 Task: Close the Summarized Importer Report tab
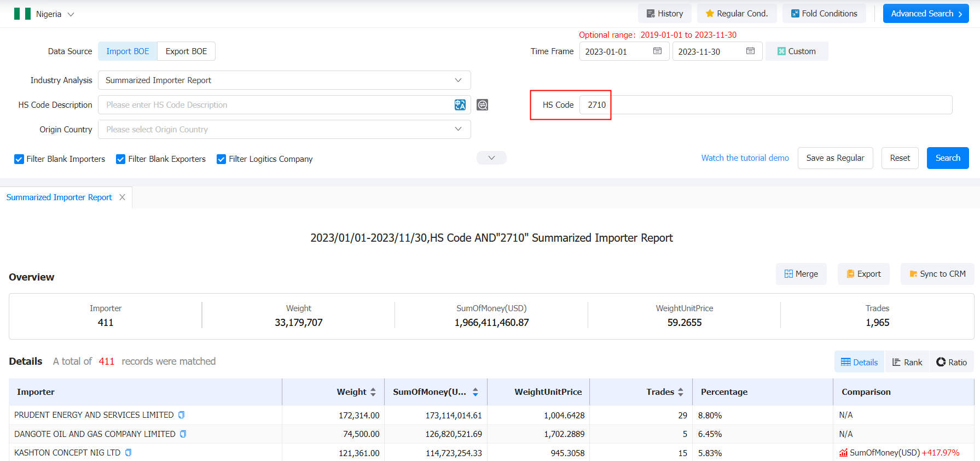point(122,197)
